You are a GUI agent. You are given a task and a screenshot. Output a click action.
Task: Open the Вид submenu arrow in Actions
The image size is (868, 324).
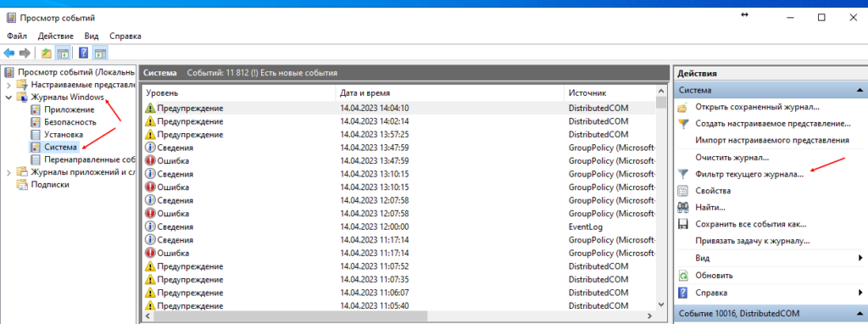861,258
